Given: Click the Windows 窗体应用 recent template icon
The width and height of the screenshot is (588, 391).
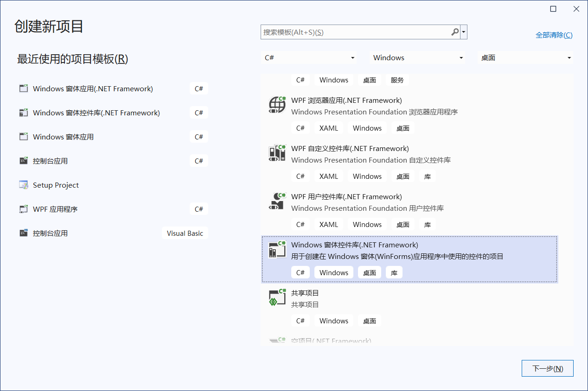Looking at the screenshot, I should point(24,137).
